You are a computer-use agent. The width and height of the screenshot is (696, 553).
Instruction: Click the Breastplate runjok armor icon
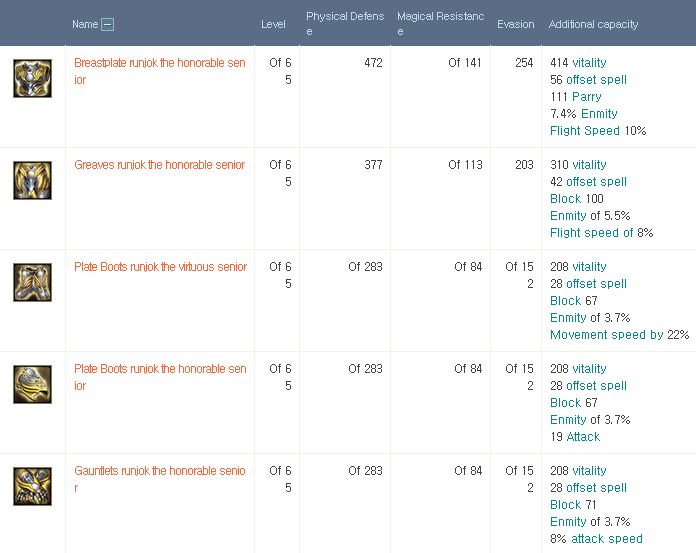click(x=32, y=79)
